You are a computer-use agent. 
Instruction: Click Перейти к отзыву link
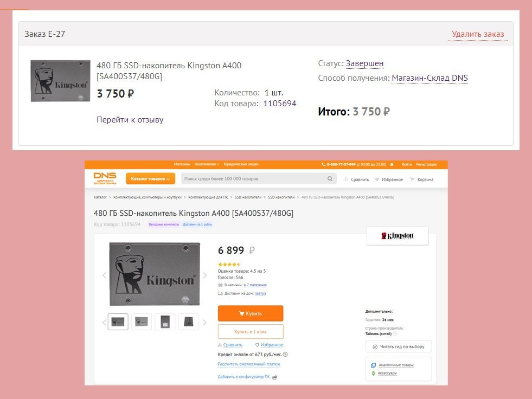click(130, 120)
